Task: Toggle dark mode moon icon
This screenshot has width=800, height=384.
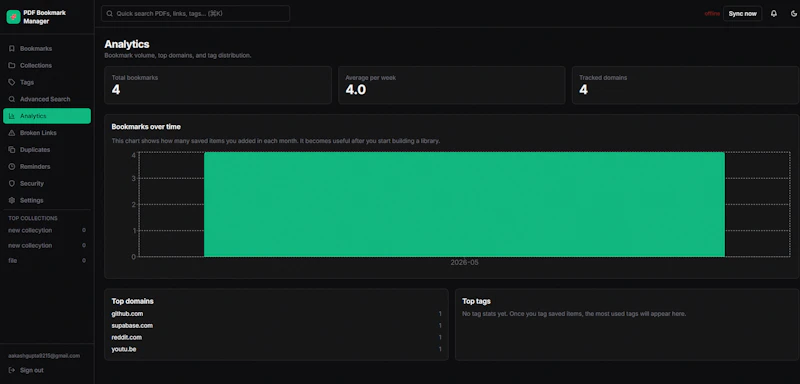Action: [794, 14]
